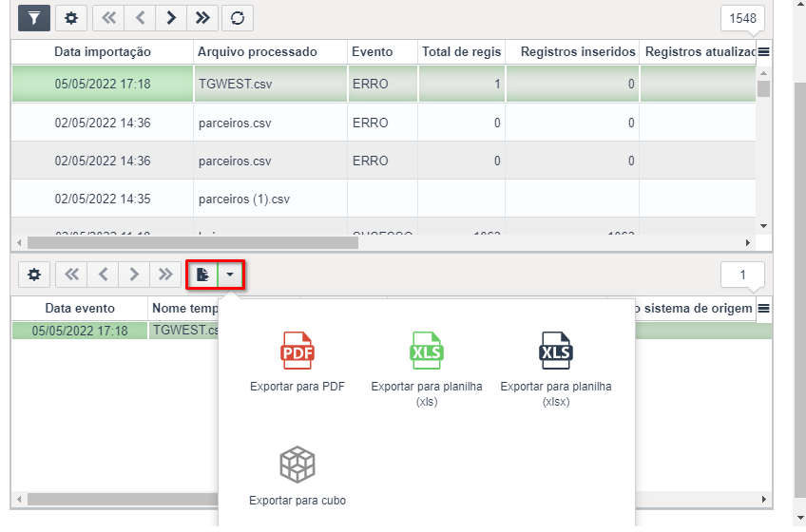Click lower grid scroll right arrow
This screenshot has width=806, height=532.
764,499
